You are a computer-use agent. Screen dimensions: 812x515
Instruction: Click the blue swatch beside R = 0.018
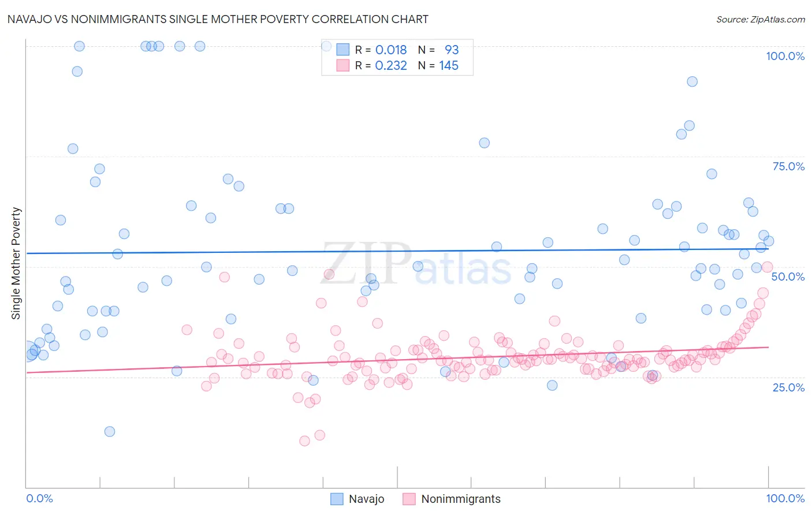343,50
